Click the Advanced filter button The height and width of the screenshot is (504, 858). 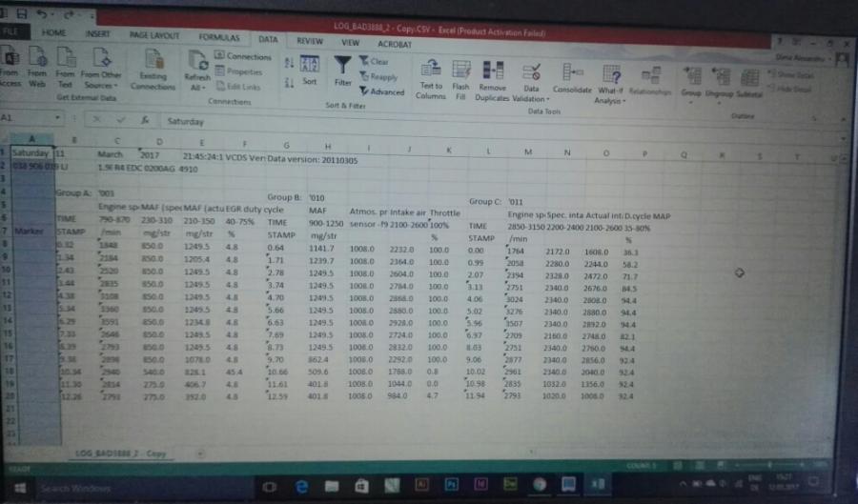pos(382,91)
